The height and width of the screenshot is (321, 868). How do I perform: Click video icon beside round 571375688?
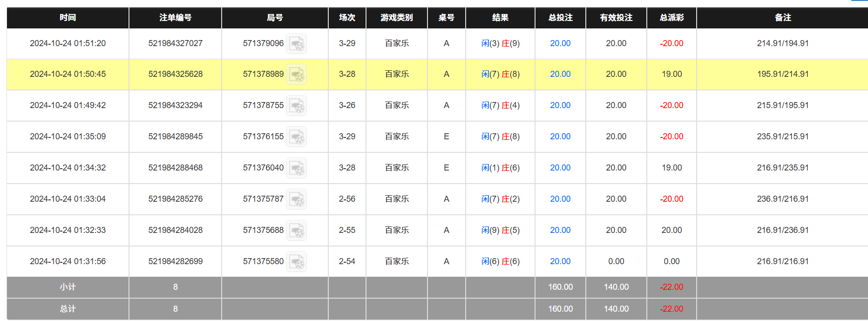tap(296, 231)
